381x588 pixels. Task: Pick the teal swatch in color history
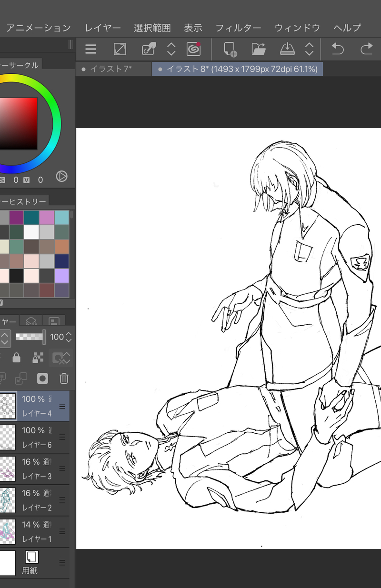[x=31, y=218]
